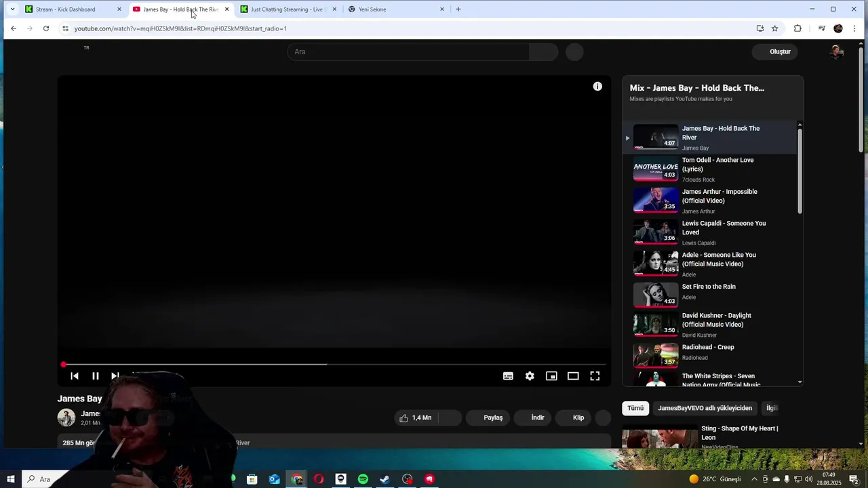Select David Kushner - Daylight entry
Image resolution: width=868 pixels, height=488 pixels.
click(x=709, y=325)
